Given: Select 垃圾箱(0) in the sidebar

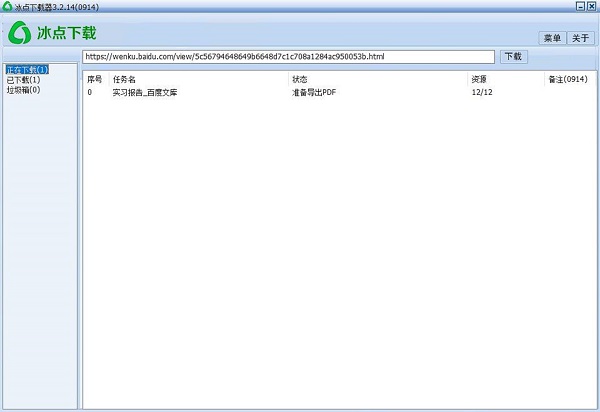Looking at the screenshot, I should click(23, 90).
